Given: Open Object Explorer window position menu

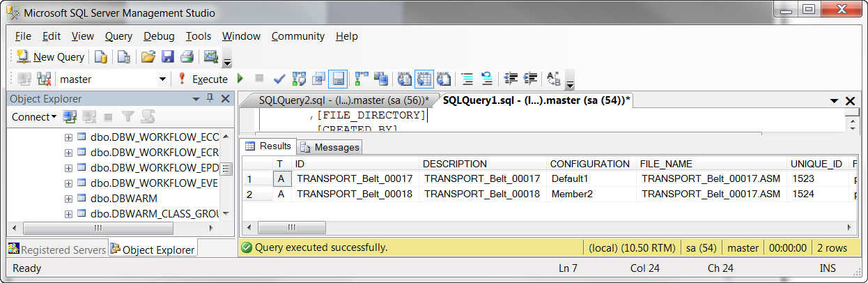Looking at the screenshot, I should (x=196, y=99).
